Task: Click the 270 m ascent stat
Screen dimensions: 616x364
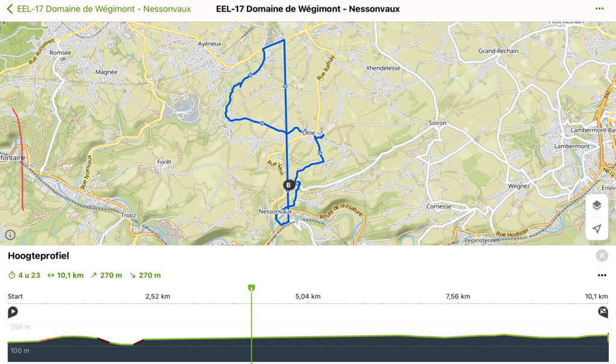Action: (106, 276)
